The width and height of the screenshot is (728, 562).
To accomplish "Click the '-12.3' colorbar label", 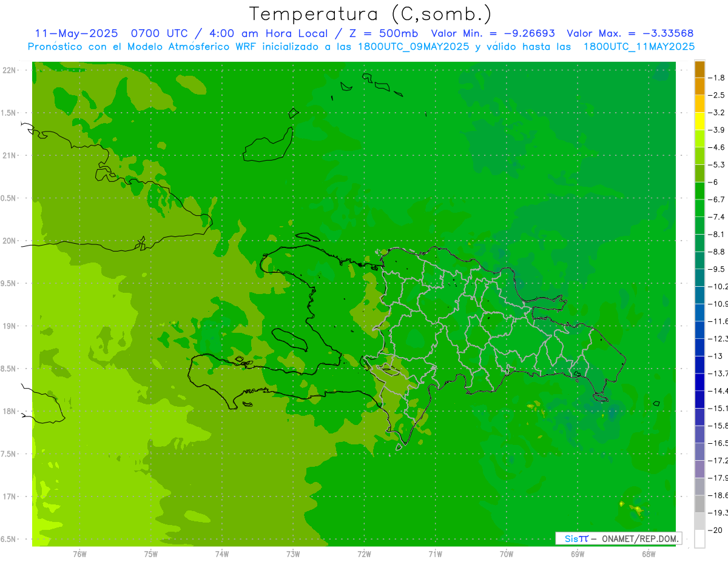I will click(x=718, y=339).
